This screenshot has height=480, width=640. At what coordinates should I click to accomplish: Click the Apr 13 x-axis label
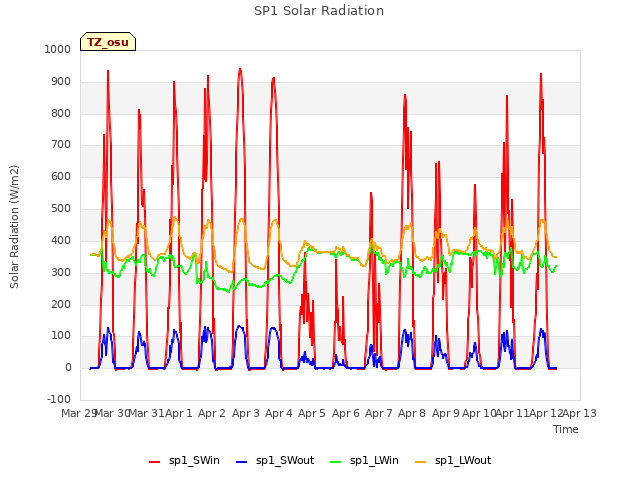pos(580,413)
